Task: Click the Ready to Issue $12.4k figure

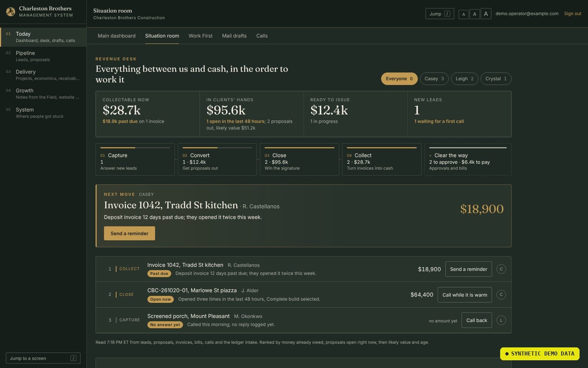Action: [329, 110]
